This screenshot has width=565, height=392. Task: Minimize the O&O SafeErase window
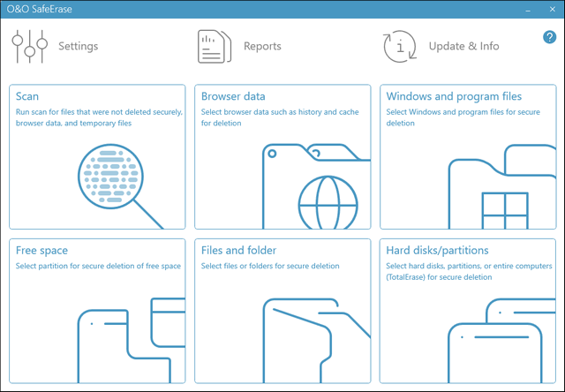528,9
